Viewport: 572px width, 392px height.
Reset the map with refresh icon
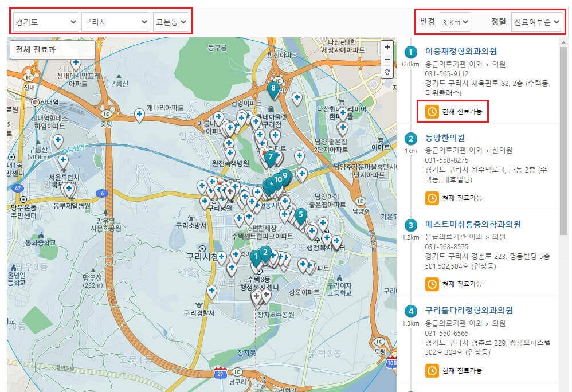(387, 72)
